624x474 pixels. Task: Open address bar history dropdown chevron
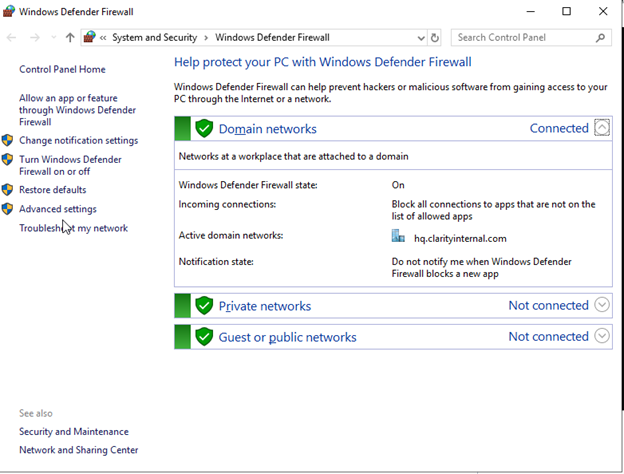coord(421,38)
